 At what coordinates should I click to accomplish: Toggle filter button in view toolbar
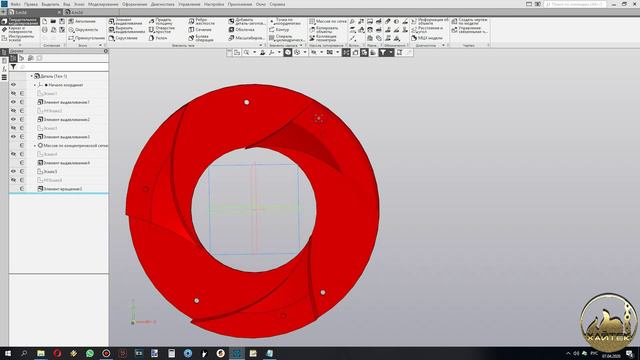coord(382,52)
